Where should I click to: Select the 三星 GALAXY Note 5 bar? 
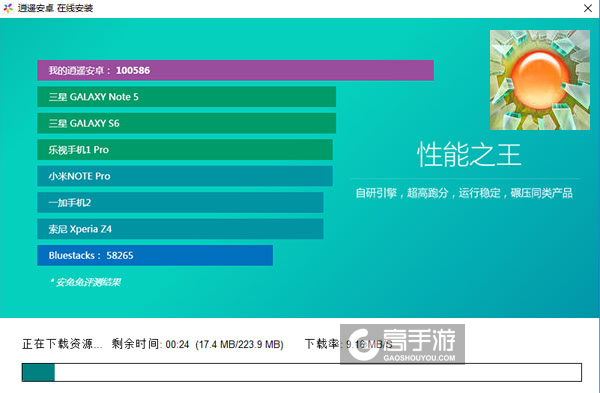(186, 97)
